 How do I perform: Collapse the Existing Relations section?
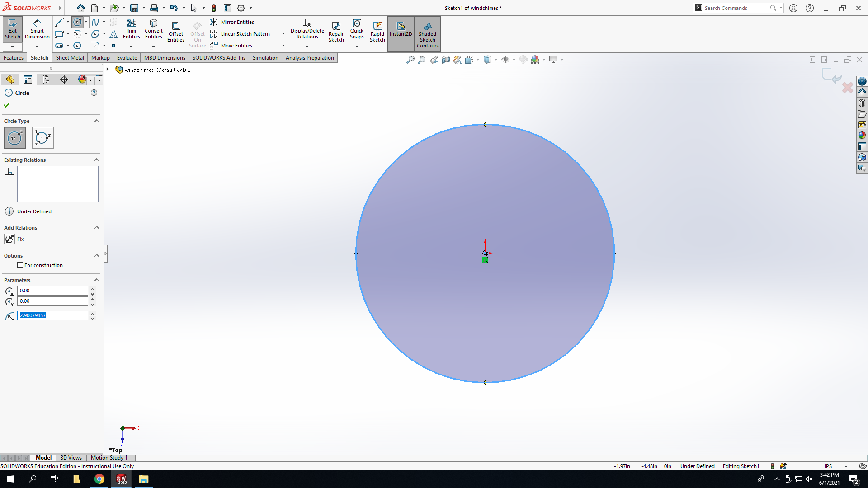[96, 160]
